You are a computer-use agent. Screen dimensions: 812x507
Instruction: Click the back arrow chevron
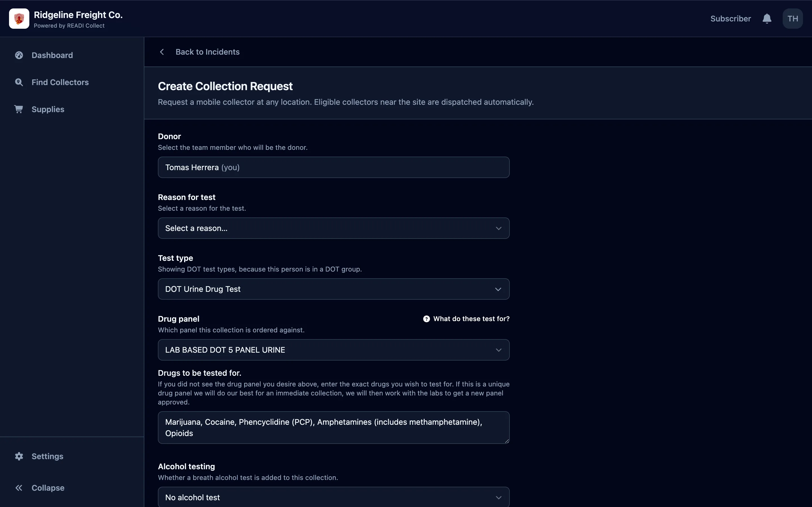(x=162, y=52)
